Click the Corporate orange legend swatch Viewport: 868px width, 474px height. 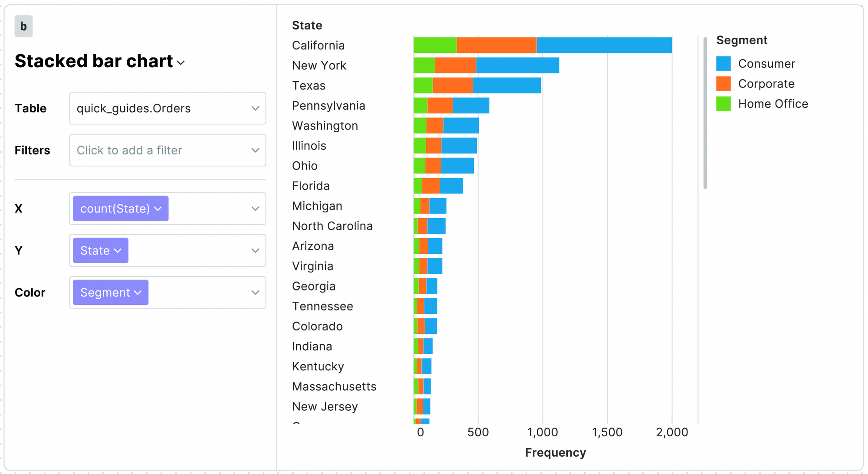(x=723, y=84)
